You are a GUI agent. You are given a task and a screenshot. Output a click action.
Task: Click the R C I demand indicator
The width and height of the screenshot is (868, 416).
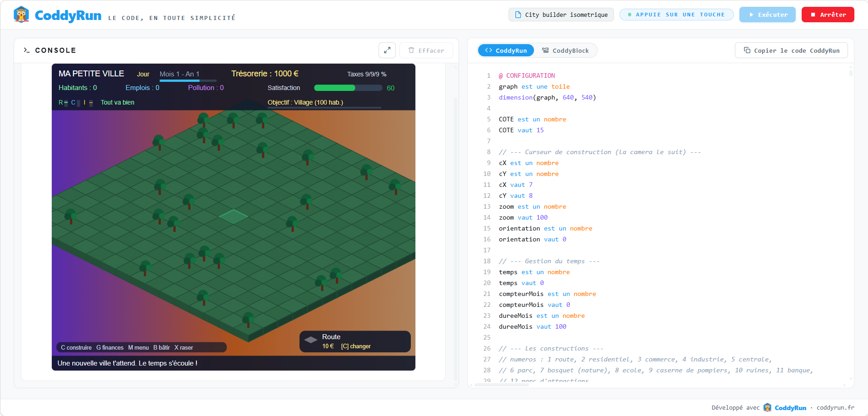(75, 103)
